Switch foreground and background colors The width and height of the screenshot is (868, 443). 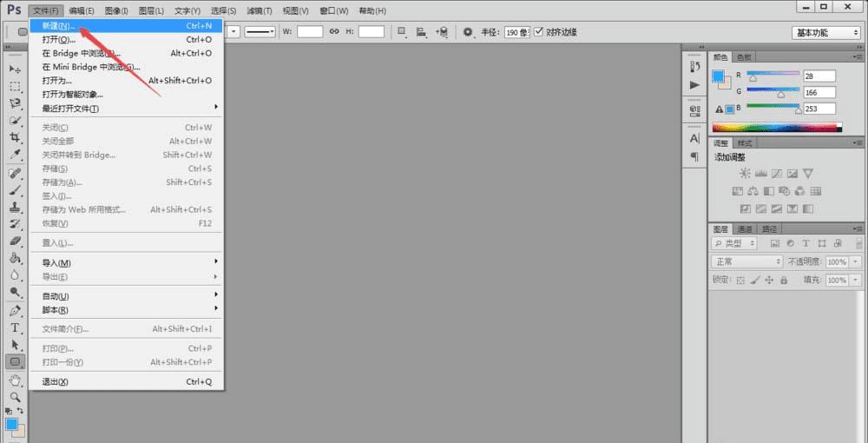[x=21, y=411]
